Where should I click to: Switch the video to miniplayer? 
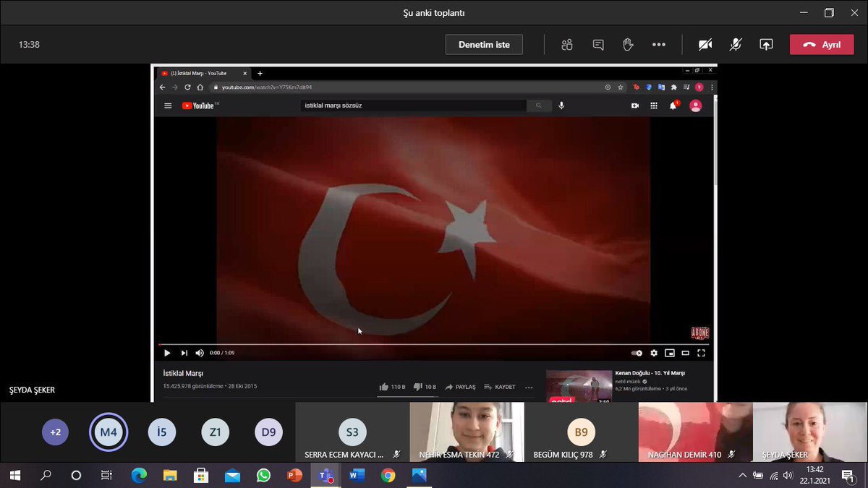[670, 353]
